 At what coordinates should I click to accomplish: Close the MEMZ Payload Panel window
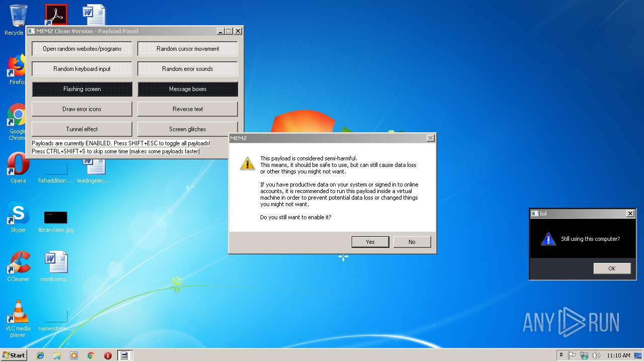click(238, 31)
